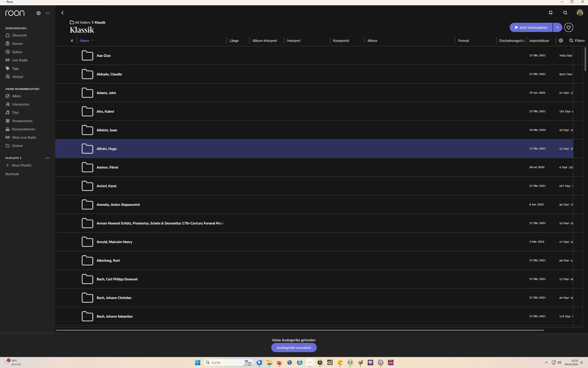Open the three-dot menu beside the Roon logo
The width and height of the screenshot is (588, 368).
[47, 13]
